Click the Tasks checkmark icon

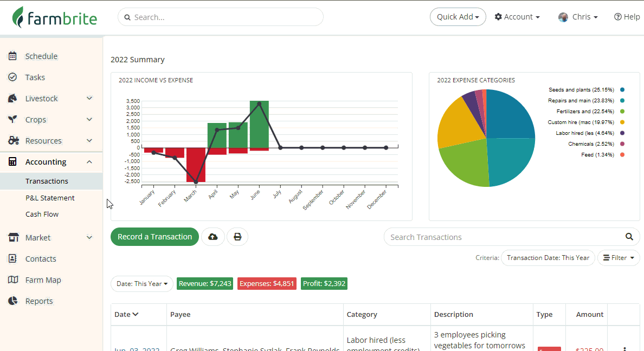point(12,77)
